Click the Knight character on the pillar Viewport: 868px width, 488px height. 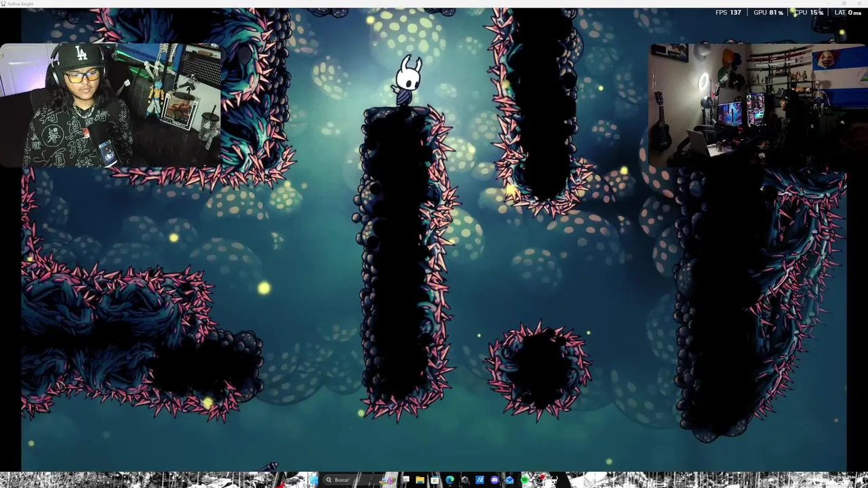click(x=408, y=80)
